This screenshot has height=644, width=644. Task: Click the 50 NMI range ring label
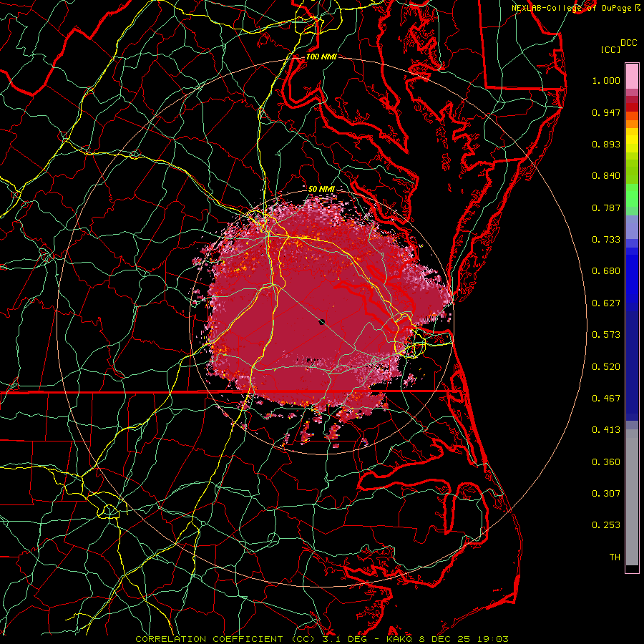(321, 189)
